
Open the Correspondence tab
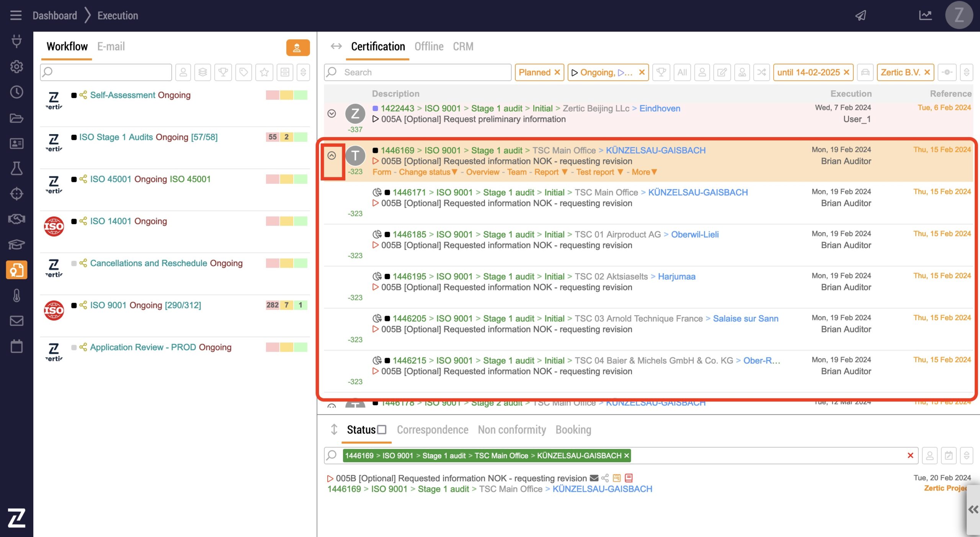432,430
